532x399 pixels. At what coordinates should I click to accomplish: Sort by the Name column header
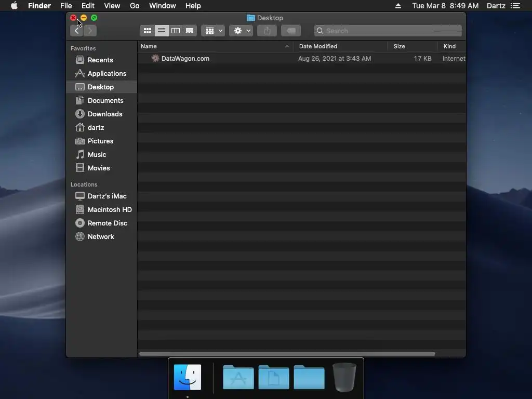coord(216,46)
